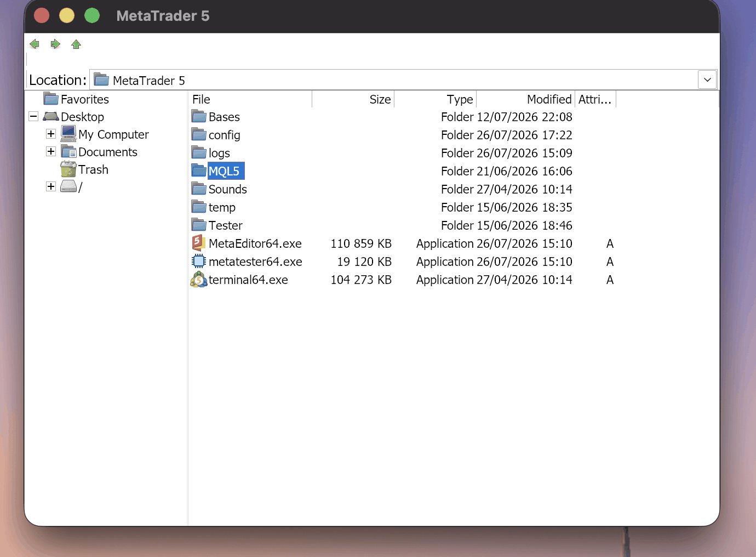Select the Documents icon in tree

(x=68, y=151)
